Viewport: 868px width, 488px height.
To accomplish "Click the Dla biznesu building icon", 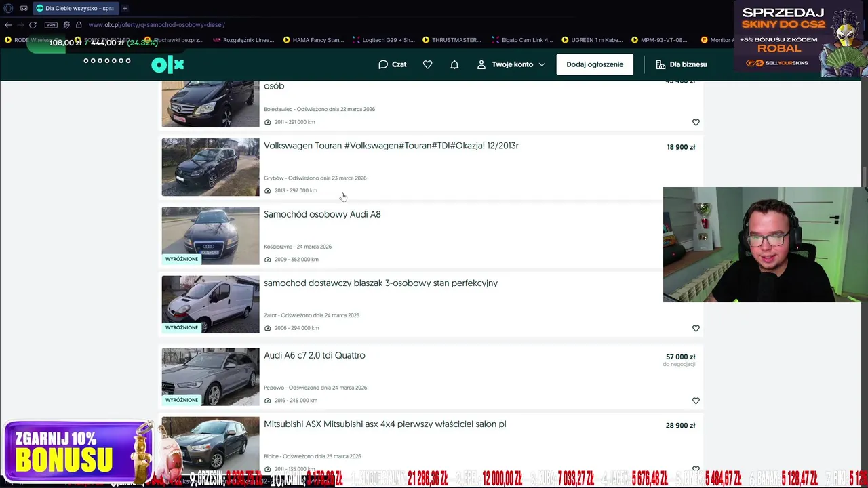I will tap(660, 64).
